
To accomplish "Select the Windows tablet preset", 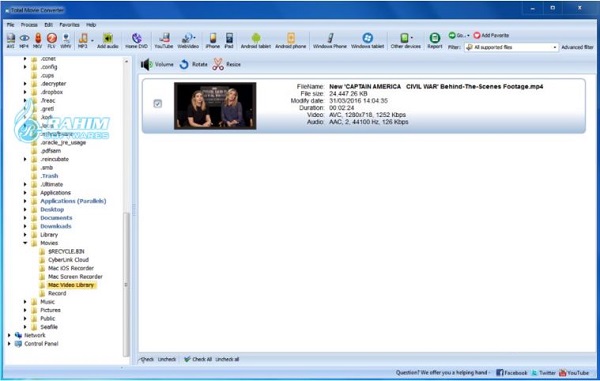I will [x=367, y=41].
